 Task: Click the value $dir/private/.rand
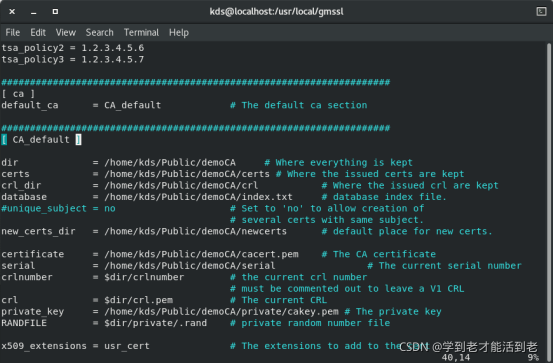[155, 323]
